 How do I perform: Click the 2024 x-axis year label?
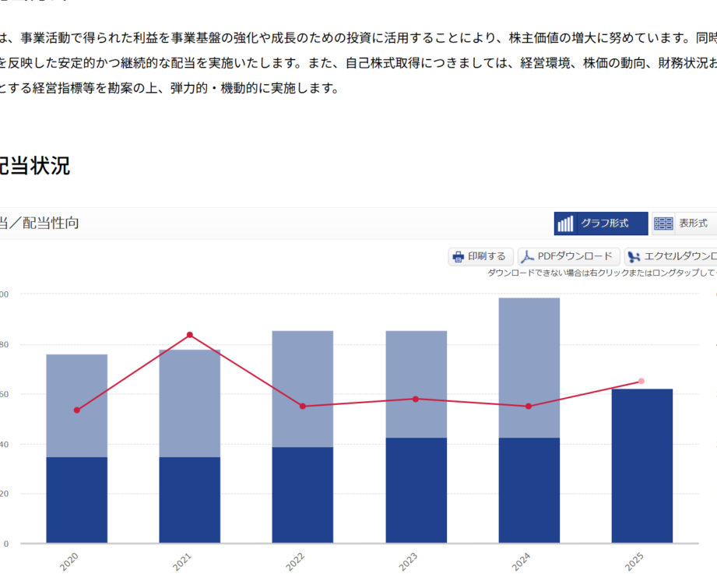(522, 562)
